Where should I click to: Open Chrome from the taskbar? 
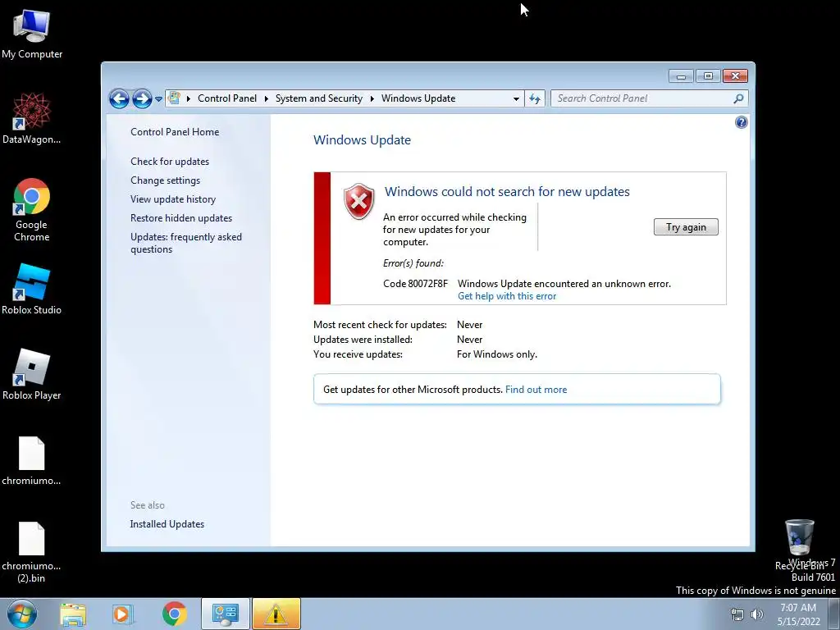pyautogui.click(x=174, y=614)
